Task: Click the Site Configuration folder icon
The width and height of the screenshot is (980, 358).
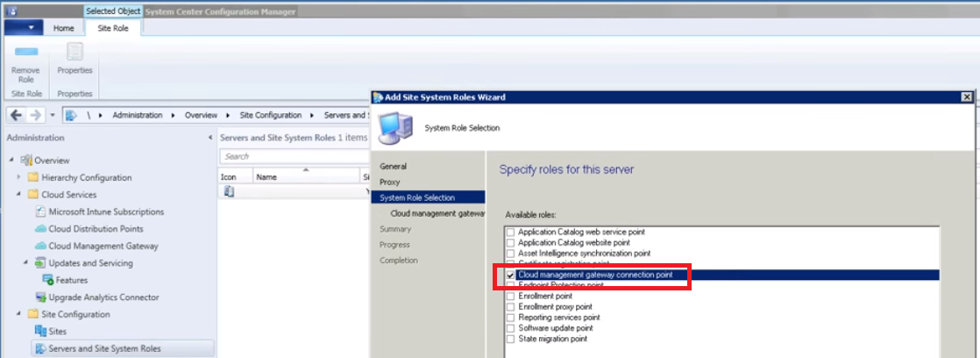Action: tap(33, 314)
